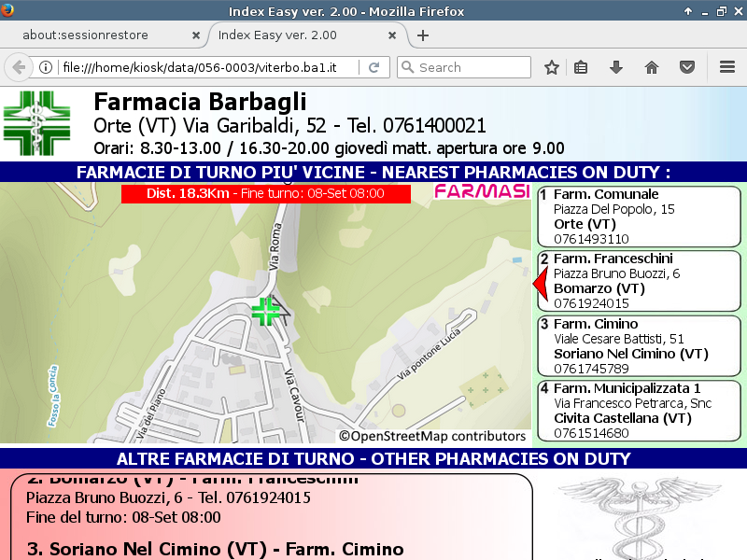The width and height of the screenshot is (747, 560).
Task: Click the Firefox back arrow button
Action: point(18,67)
